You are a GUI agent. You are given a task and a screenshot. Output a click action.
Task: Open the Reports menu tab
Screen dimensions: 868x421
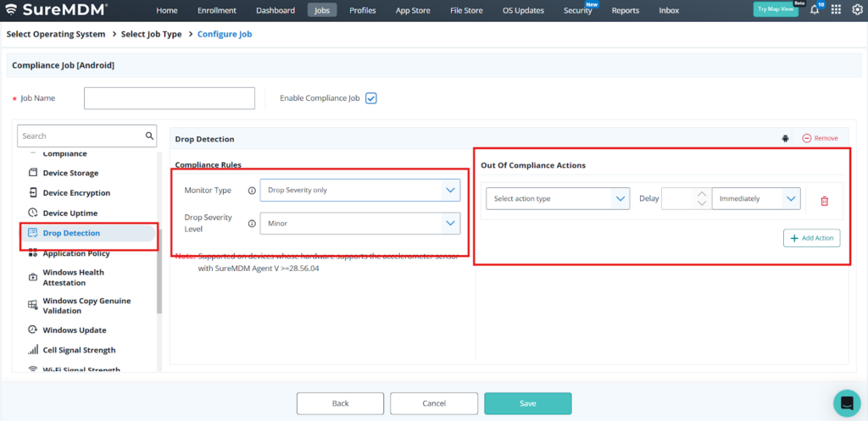pos(625,10)
